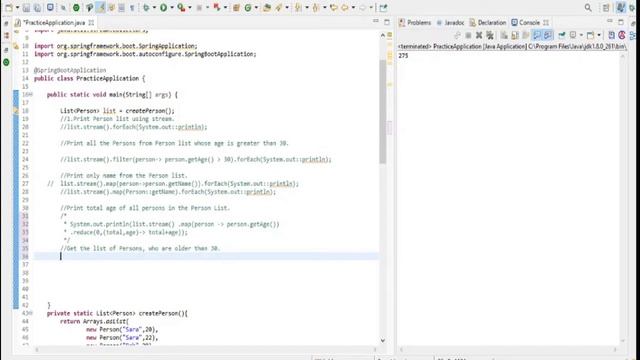Viewport: 640px width, 360px height.
Task: Click the Previous Annotation arrow icon
Action: click(x=316, y=7)
